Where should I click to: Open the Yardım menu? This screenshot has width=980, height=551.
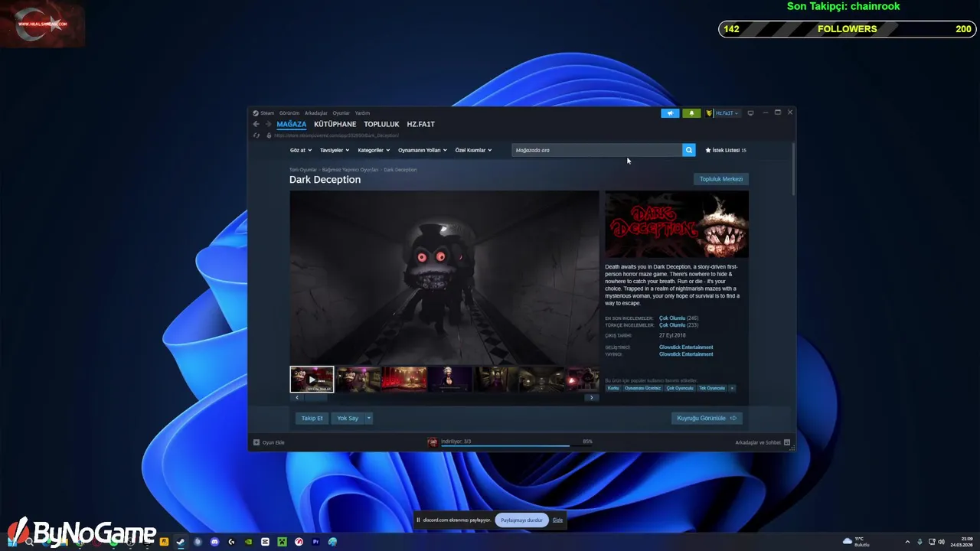pyautogui.click(x=362, y=113)
